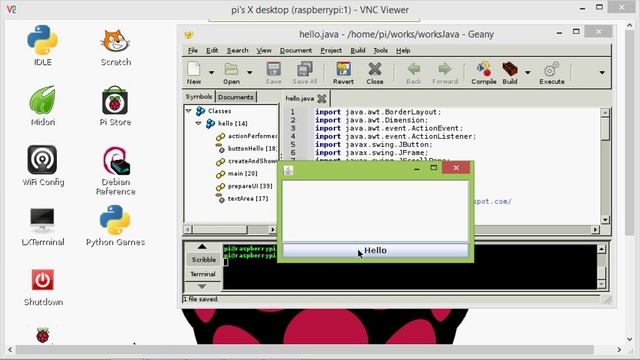Click the editor vertical scrollbar down arrow
Screen dimensions: 640x360
(605, 220)
